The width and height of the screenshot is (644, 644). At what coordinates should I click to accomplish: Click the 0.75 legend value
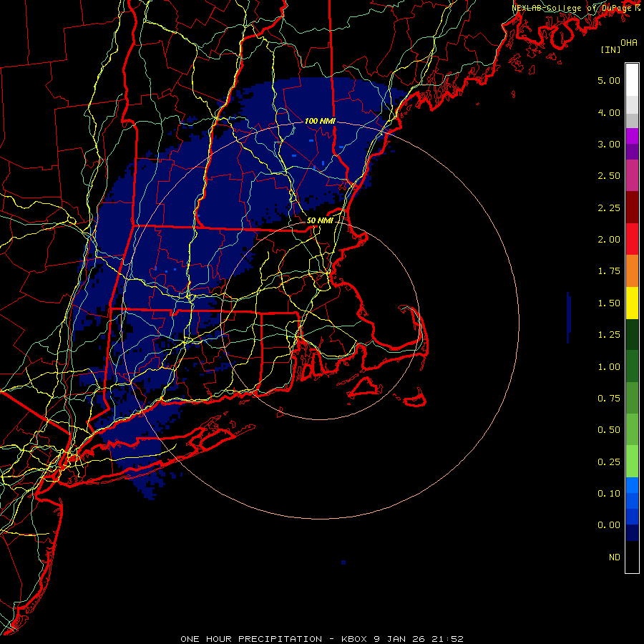pos(609,399)
